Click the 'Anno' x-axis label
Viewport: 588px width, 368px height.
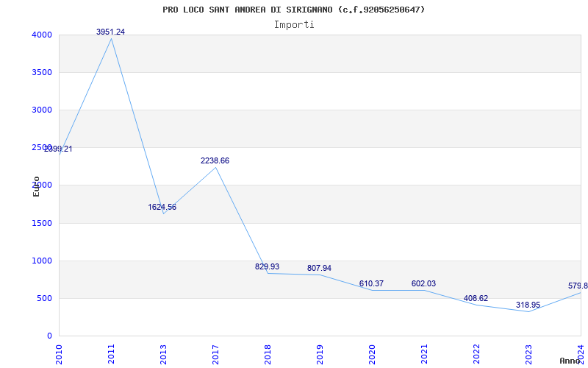point(570,361)
